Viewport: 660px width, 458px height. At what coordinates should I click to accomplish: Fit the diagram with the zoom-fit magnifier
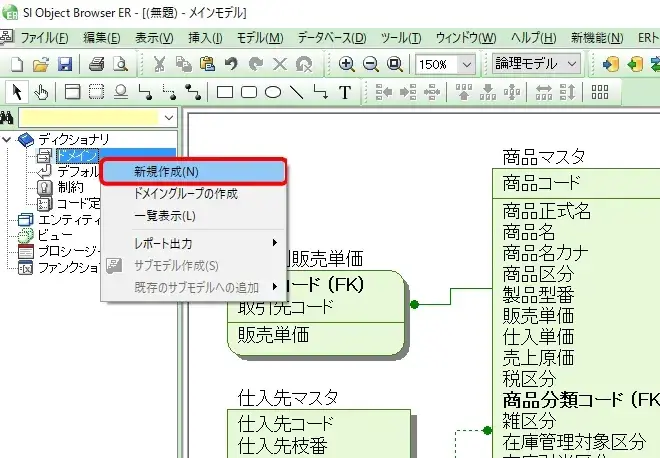pyautogui.click(x=394, y=64)
